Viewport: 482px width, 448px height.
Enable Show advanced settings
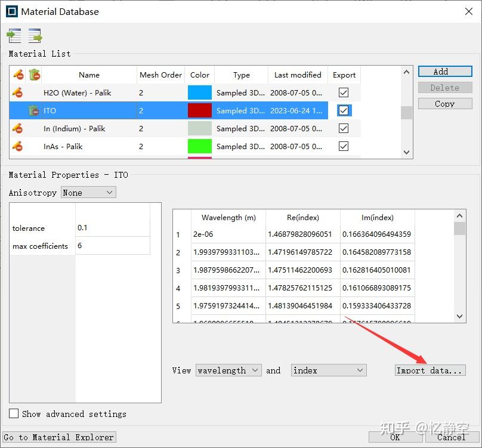tap(13, 414)
